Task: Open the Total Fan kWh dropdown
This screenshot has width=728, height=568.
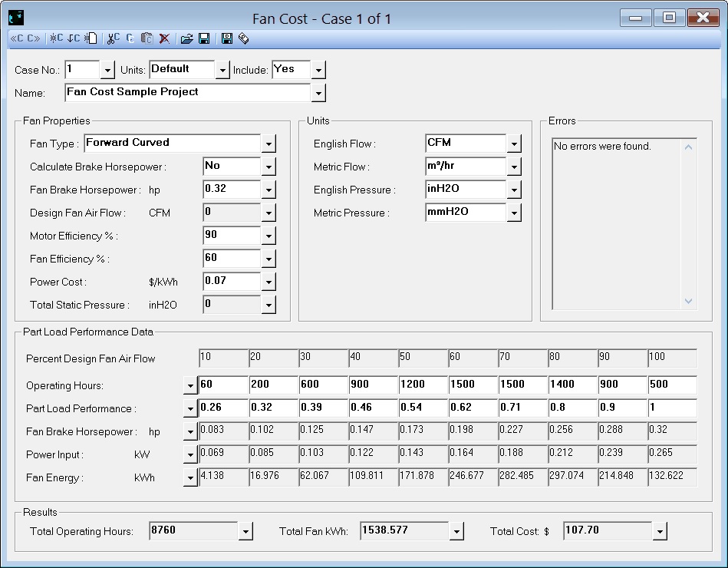Action: [456, 531]
